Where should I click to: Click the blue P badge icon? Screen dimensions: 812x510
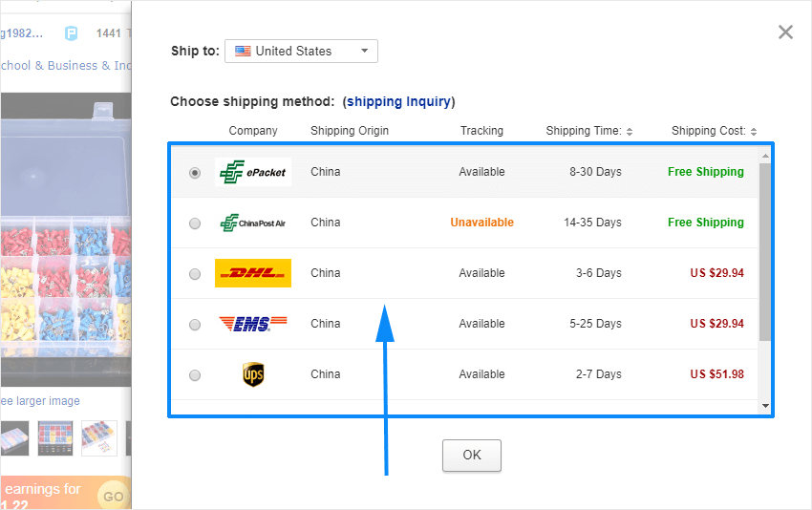[x=71, y=34]
